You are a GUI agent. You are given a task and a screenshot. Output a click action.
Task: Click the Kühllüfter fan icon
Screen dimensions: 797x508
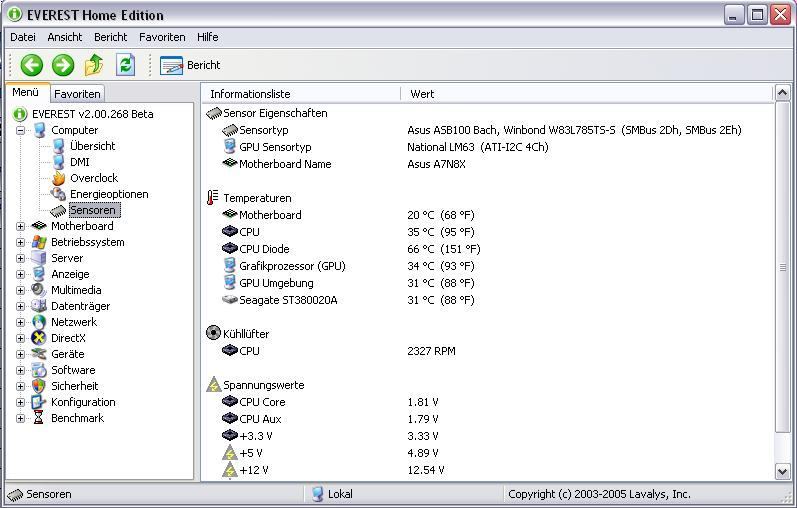213,333
